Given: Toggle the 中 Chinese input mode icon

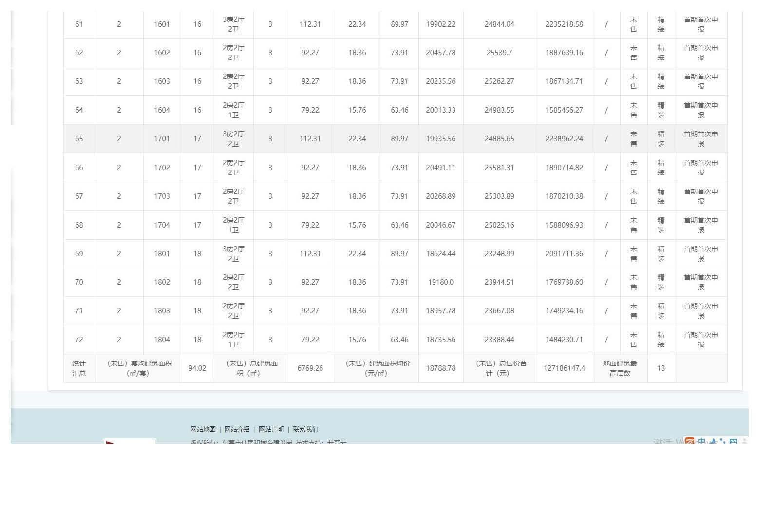Looking at the screenshot, I should [x=701, y=441].
